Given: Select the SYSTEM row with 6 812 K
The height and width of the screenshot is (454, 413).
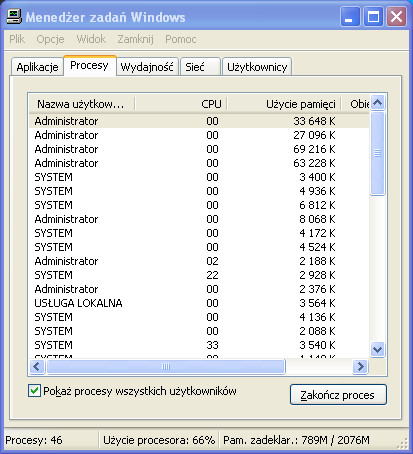Looking at the screenshot, I should point(199,205).
